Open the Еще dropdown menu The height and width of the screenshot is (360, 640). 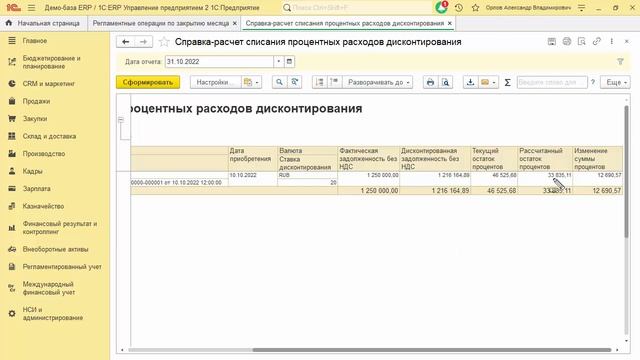click(x=616, y=82)
